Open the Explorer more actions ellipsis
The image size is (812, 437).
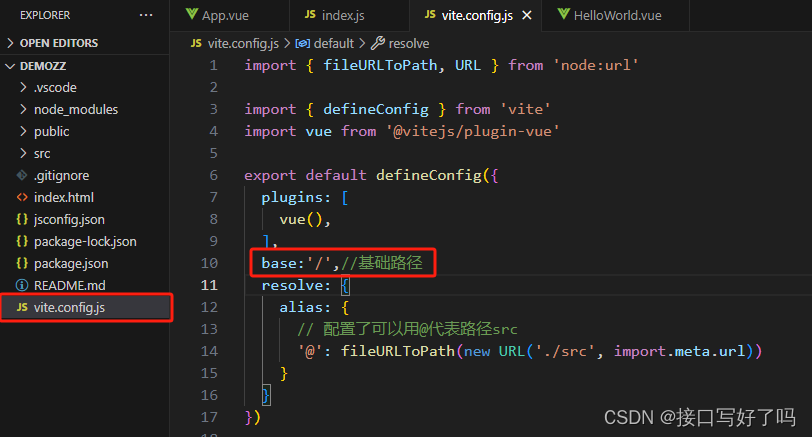146,16
